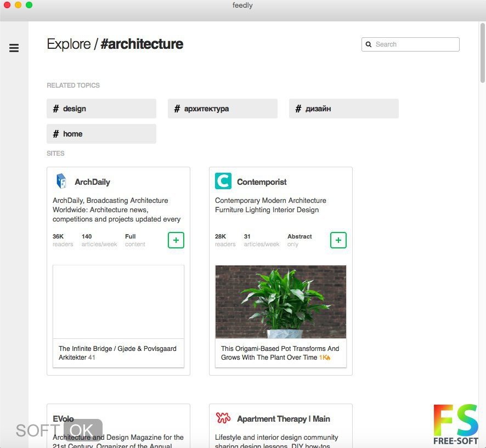Click Contemporist's Abstract only label
This screenshot has width=486, height=448.
(299, 240)
